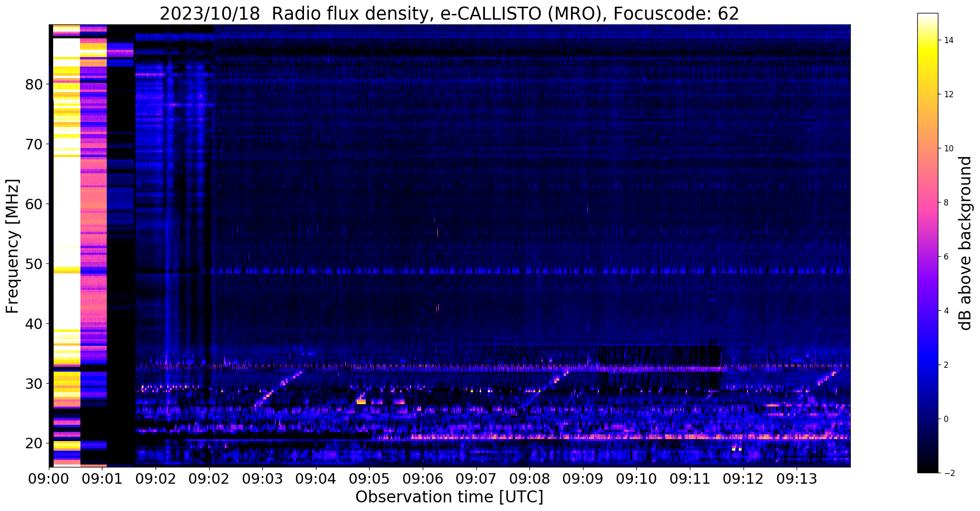Click the 09:13 time tick label

797,478
